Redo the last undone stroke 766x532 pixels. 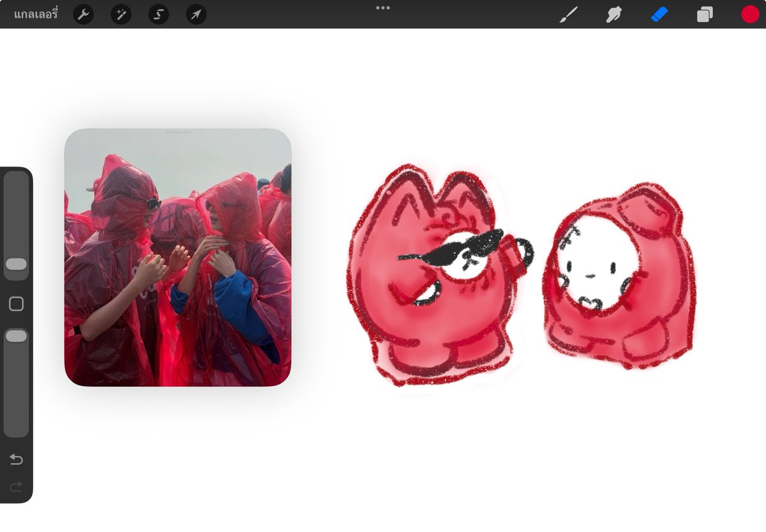pyautogui.click(x=16, y=487)
